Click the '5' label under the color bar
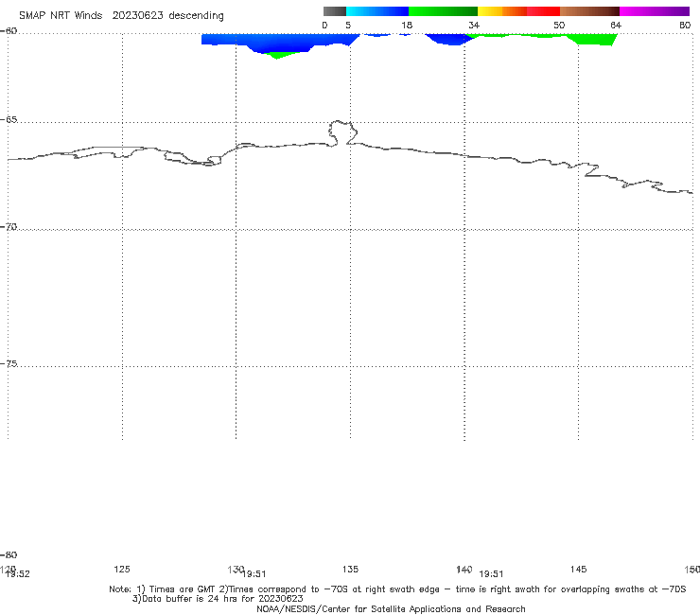 (x=348, y=26)
